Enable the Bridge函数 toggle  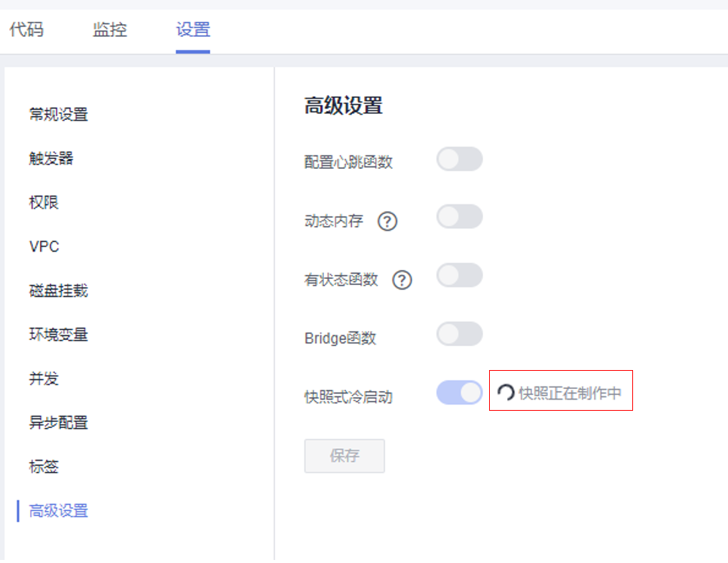point(459,334)
